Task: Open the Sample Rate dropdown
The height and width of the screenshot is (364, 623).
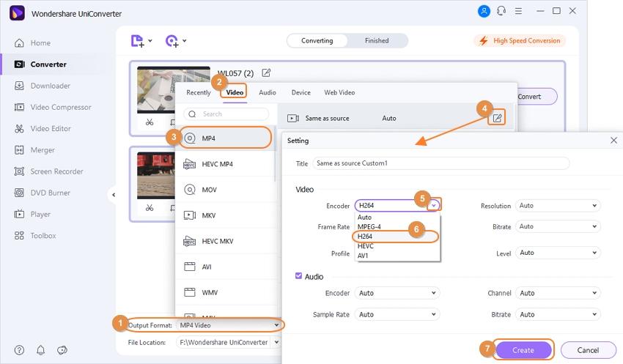Action: 397,314
